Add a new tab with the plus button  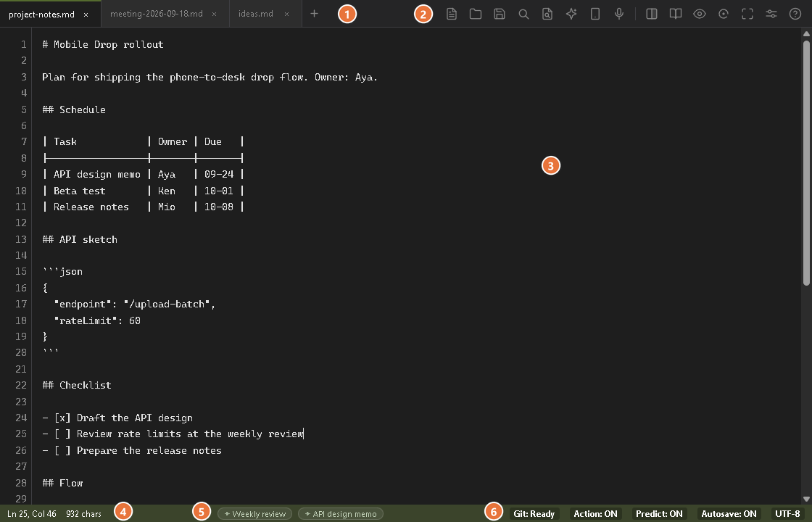point(314,14)
